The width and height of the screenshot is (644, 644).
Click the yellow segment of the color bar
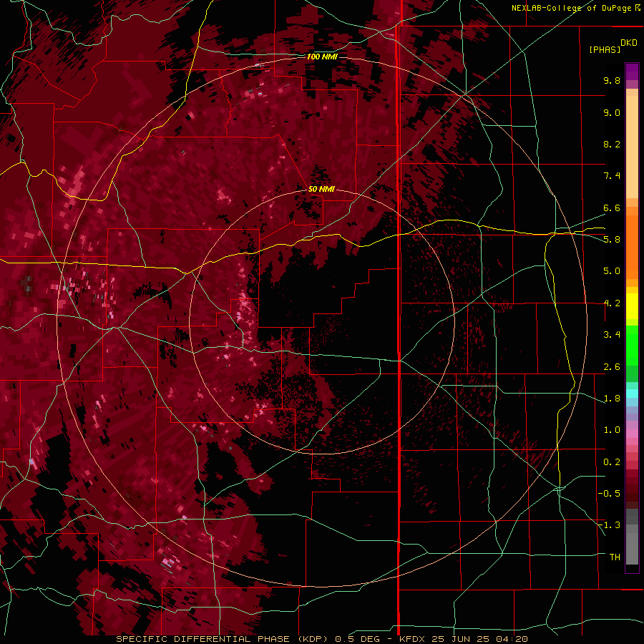point(632,306)
